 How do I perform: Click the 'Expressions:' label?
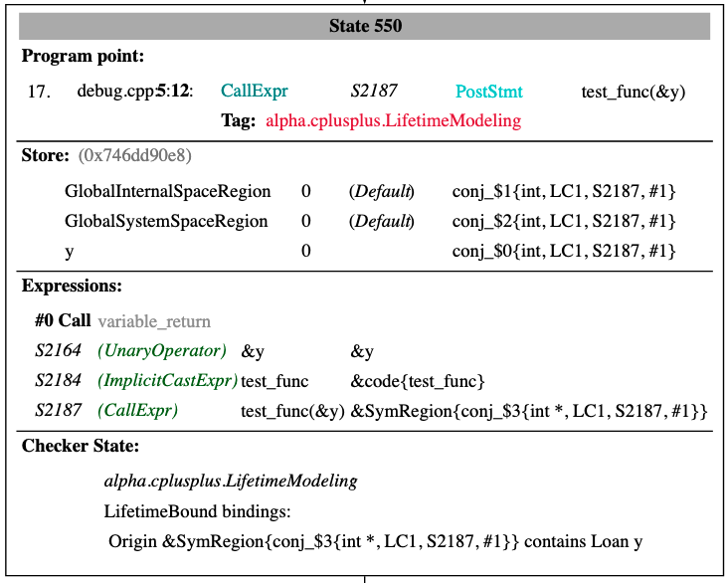pyautogui.click(x=72, y=286)
